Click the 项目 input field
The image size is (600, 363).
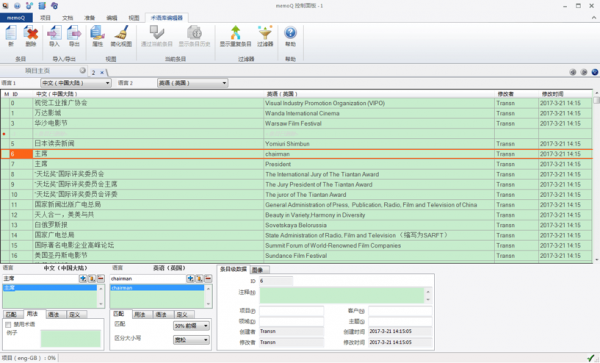(292, 311)
